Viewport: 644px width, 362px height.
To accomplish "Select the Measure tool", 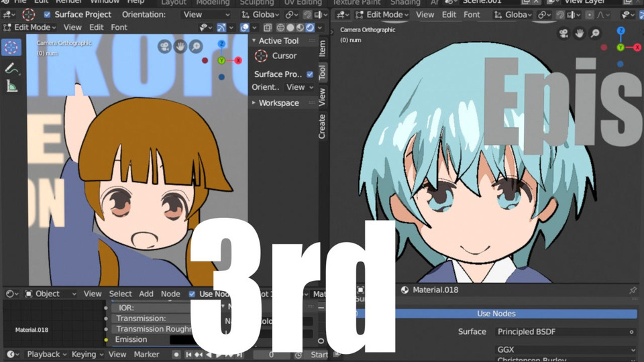I will (11, 86).
